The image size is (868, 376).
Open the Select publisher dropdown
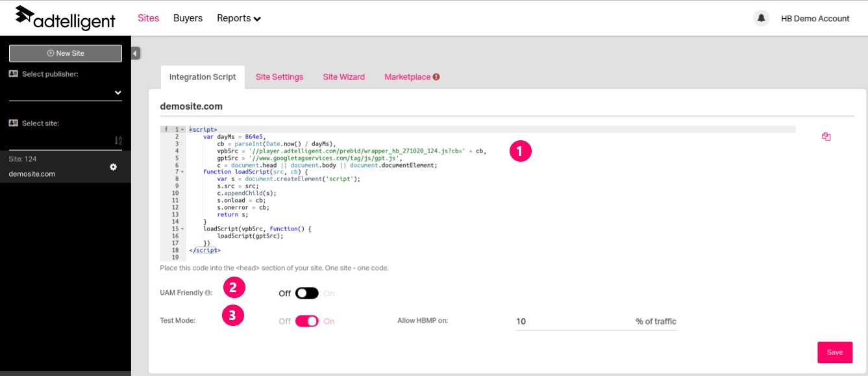[x=66, y=93]
